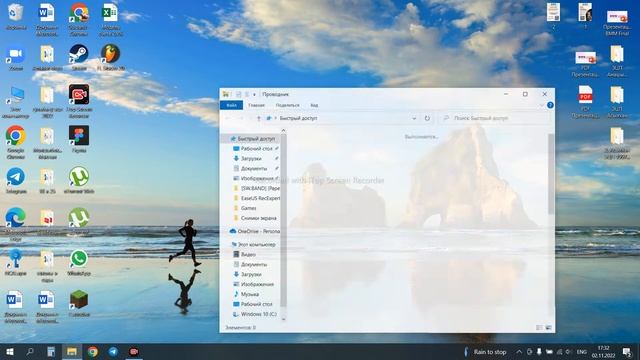Expand the ribbon using the chevron
The height and width of the screenshot is (360, 640).
pyautogui.click(x=542, y=105)
